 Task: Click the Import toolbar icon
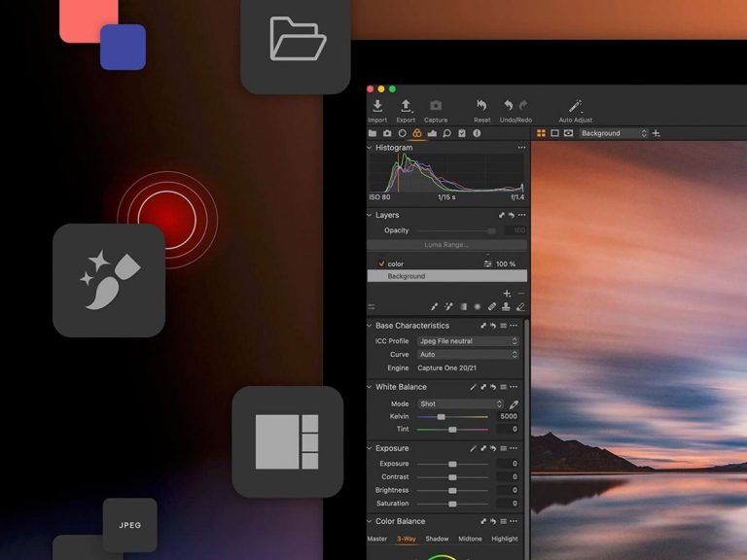377,106
